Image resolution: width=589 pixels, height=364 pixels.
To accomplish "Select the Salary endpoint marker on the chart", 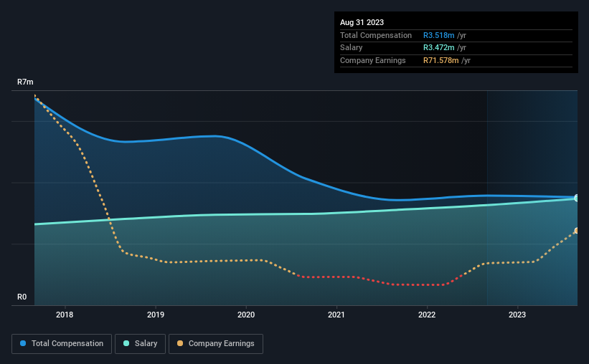I will click(x=577, y=198).
